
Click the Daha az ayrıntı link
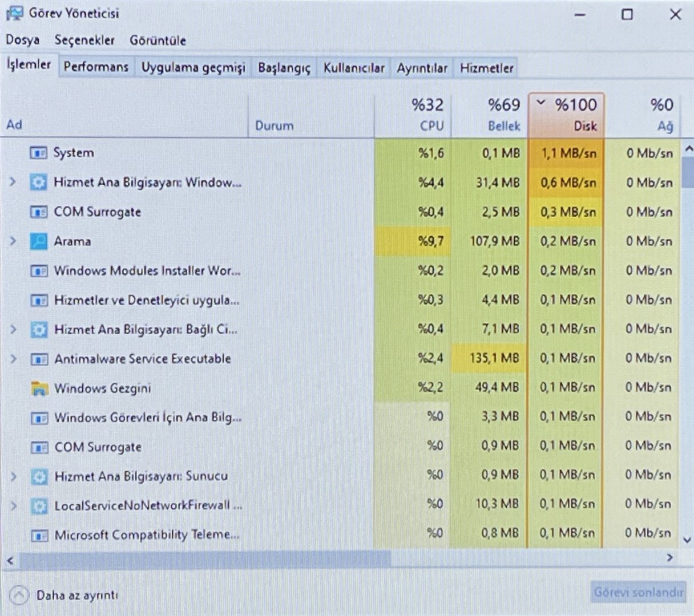click(77, 595)
